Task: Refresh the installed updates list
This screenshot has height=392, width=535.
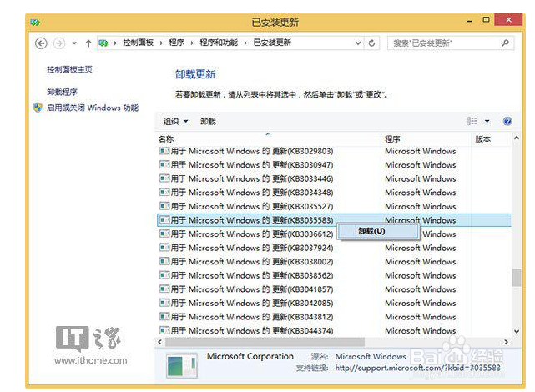Action: pyautogui.click(x=372, y=43)
